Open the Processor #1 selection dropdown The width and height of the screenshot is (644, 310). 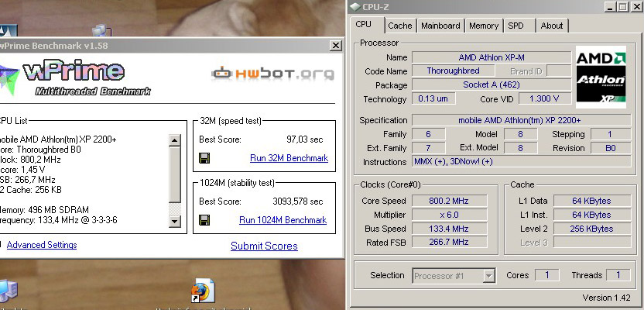(454, 275)
